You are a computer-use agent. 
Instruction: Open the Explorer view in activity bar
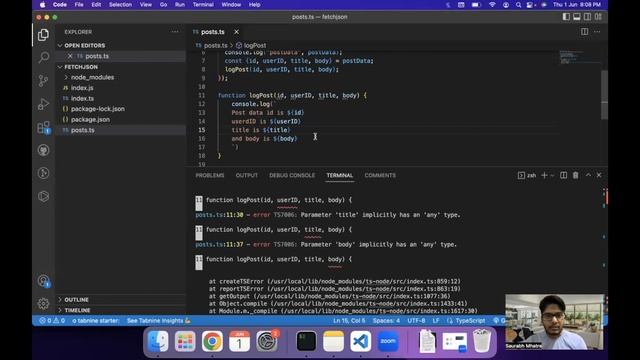point(43,35)
